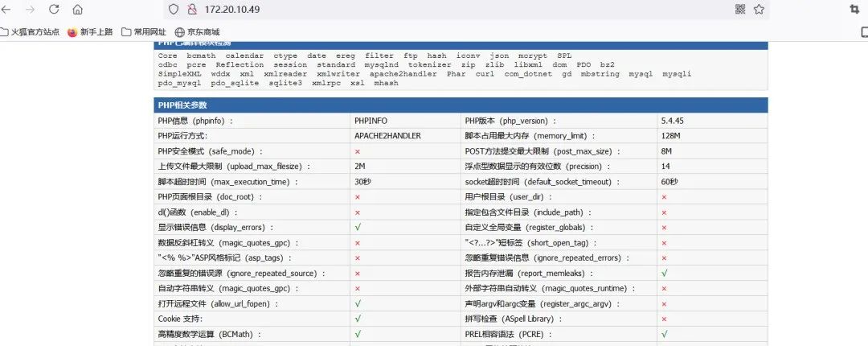
Task: Select the 拼写检查 (ASpell Library) label
Action: tap(514, 319)
